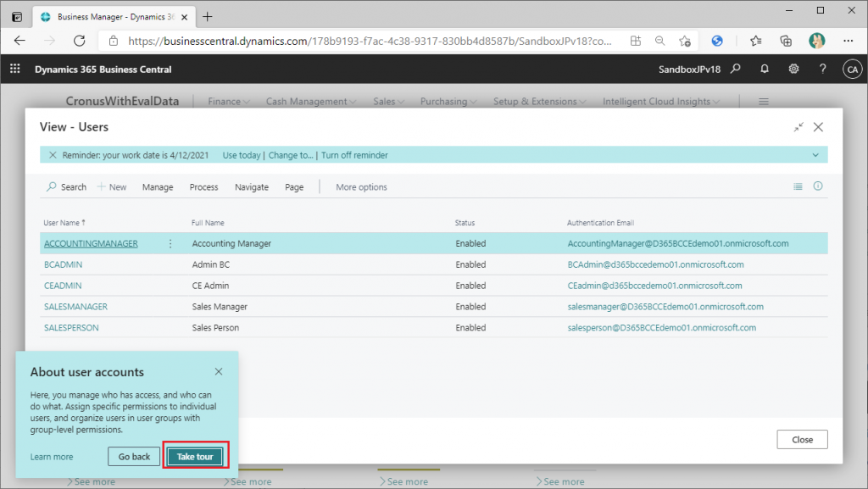The height and width of the screenshot is (489, 868).
Task: Open the Process menu
Action: (203, 187)
